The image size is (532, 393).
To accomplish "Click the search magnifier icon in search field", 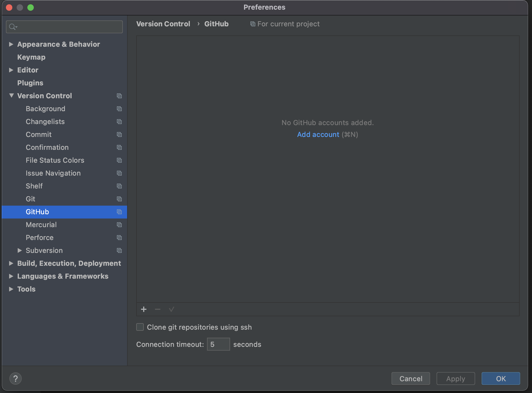I will [x=12, y=27].
